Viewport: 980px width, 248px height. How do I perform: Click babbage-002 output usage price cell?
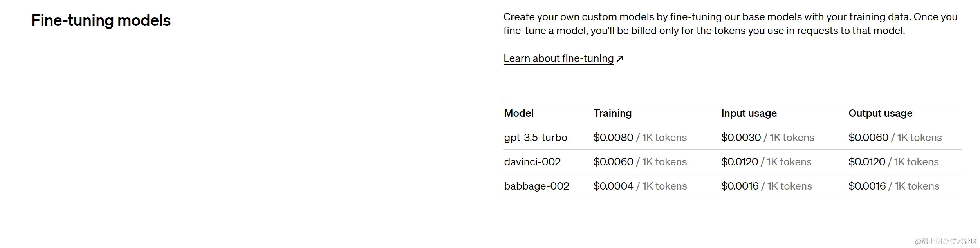[893, 186]
